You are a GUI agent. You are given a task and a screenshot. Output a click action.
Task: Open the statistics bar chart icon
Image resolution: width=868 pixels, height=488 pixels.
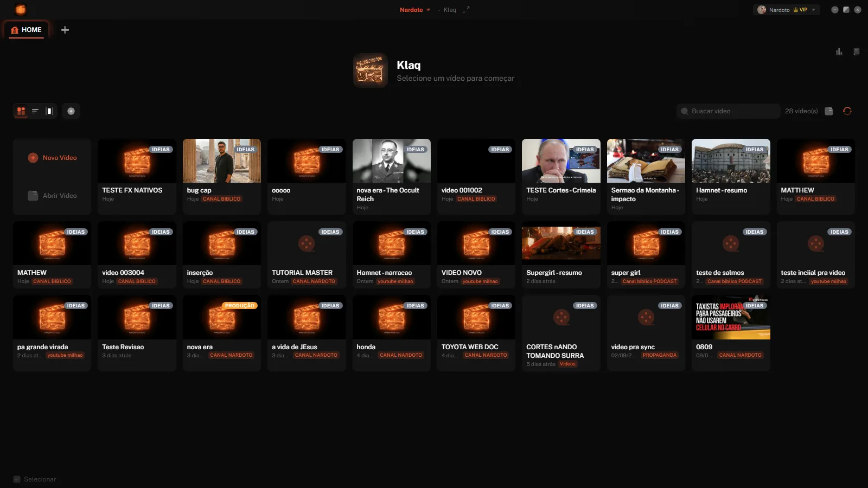coord(839,52)
